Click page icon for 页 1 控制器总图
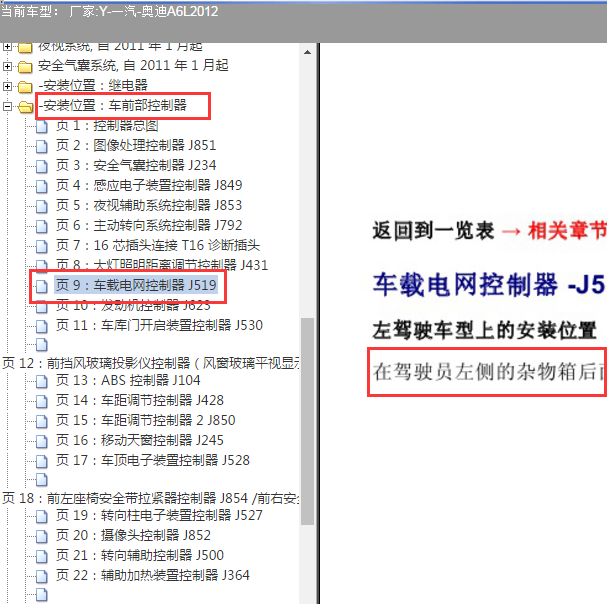Image resolution: width=607 pixels, height=604 pixels. [41, 126]
